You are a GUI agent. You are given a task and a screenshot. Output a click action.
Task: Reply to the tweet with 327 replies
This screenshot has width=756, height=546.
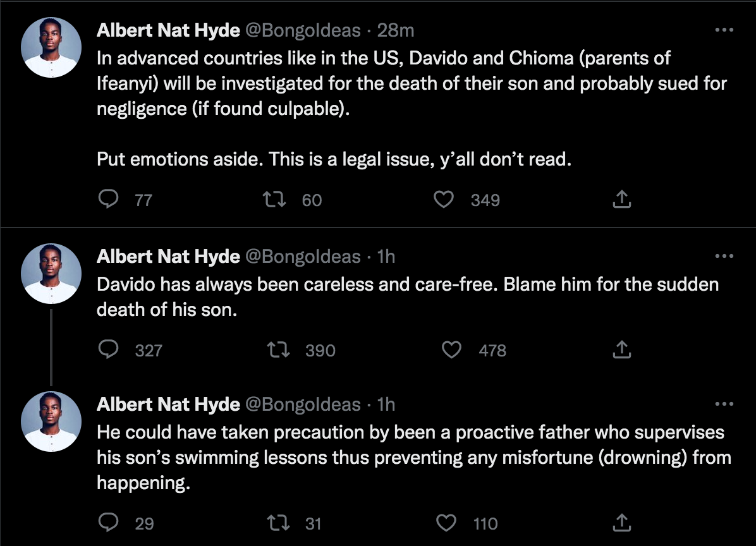pos(110,349)
